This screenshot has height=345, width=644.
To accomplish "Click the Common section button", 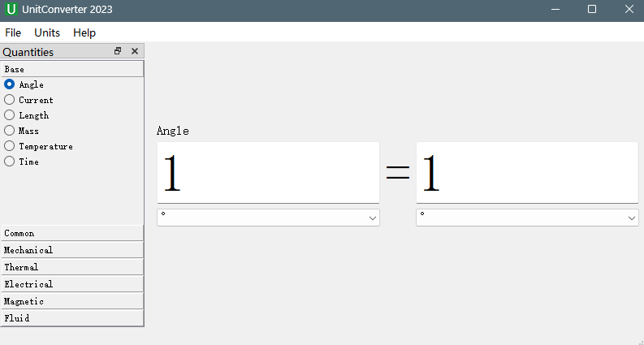I will point(73,233).
